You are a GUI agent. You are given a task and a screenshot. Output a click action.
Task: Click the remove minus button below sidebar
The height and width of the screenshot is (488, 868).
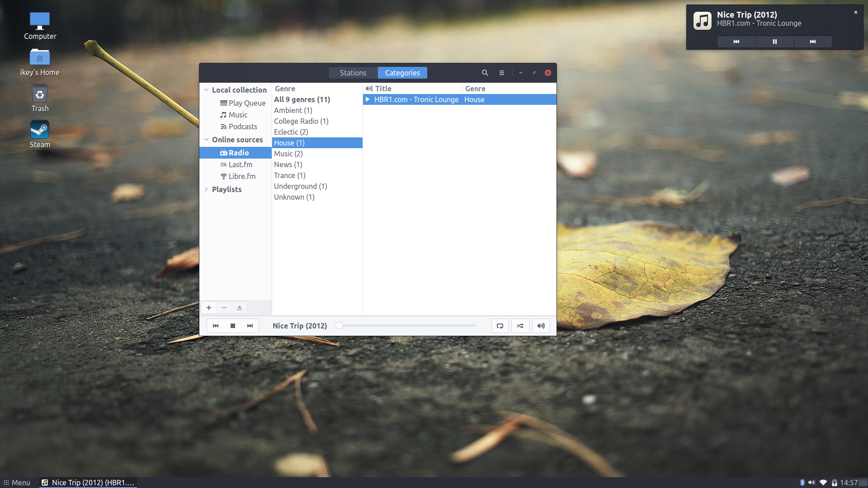click(224, 308)
